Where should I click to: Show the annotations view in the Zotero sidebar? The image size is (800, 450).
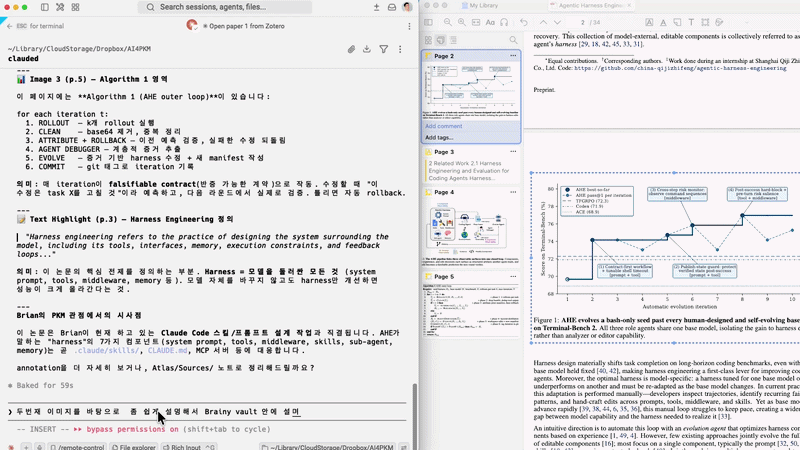coord(441,40)
